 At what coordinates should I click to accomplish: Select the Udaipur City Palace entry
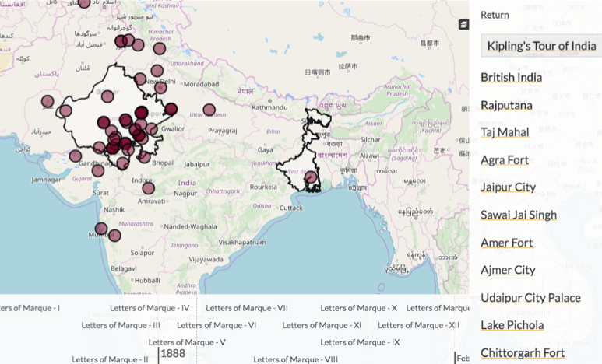coord(530,297)
